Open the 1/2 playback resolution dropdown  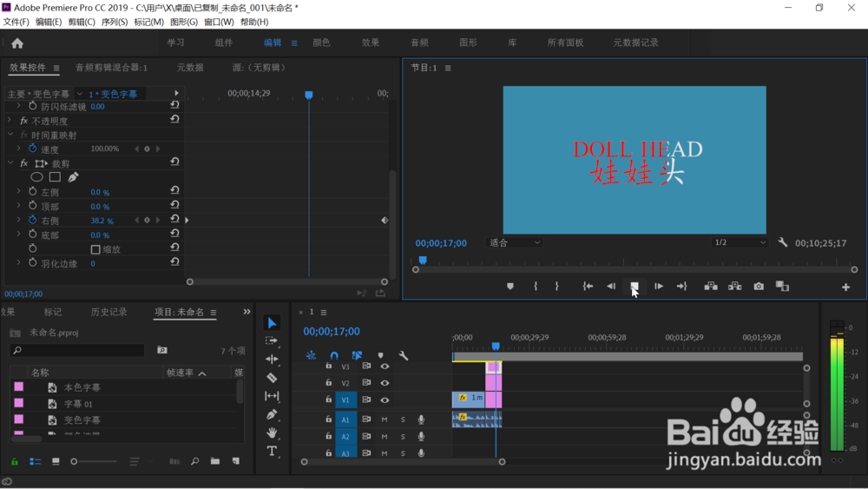click(740, 242)
